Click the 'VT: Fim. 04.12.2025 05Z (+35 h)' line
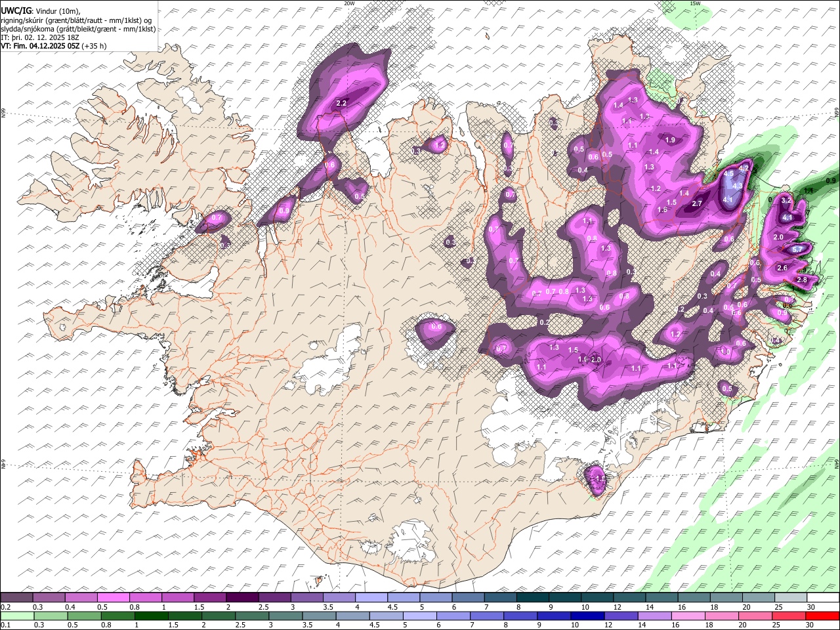This screenshot has height=630, width=840. [x=54, y=47]
